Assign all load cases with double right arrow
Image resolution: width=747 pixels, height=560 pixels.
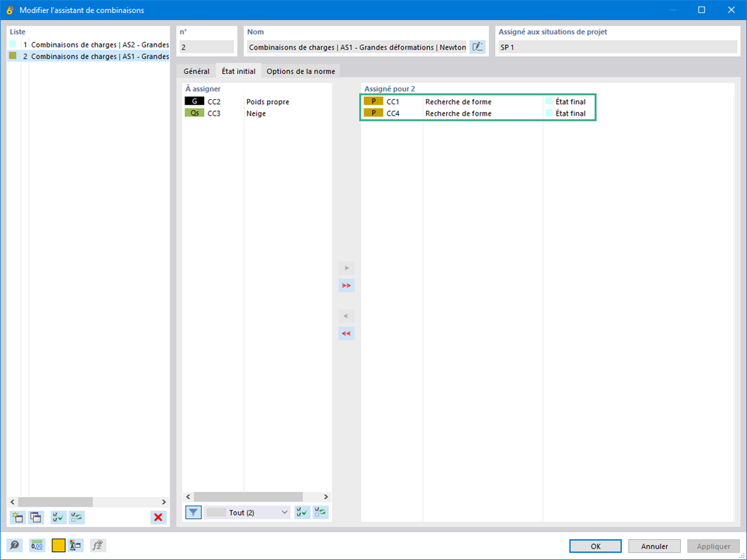pos(346,286)
